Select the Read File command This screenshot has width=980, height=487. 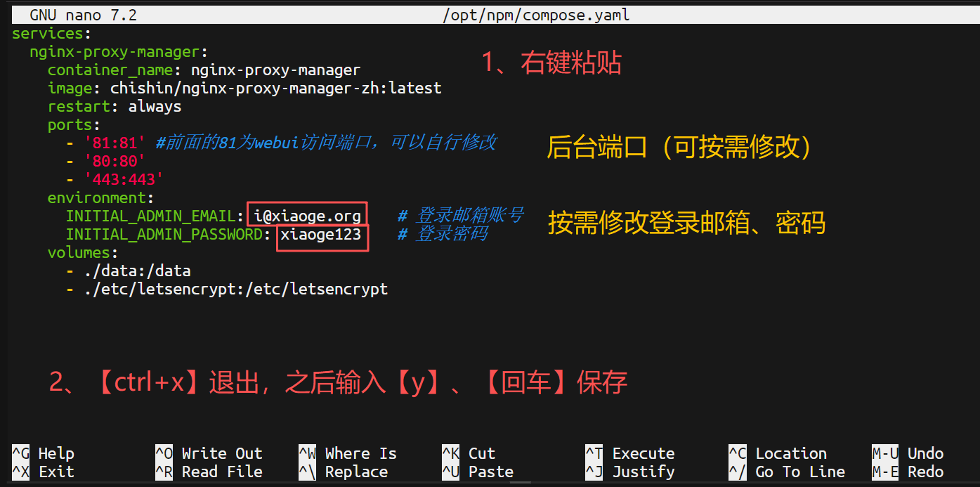(221, 472)
